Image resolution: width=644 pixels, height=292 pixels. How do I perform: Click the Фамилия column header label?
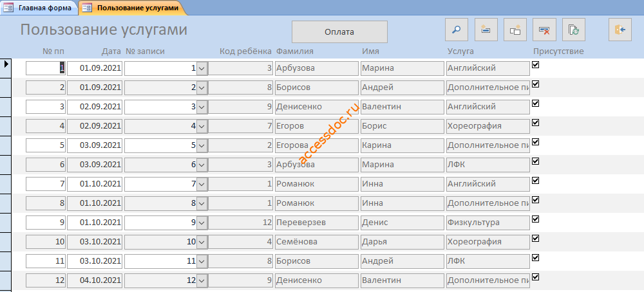point(294,51)
